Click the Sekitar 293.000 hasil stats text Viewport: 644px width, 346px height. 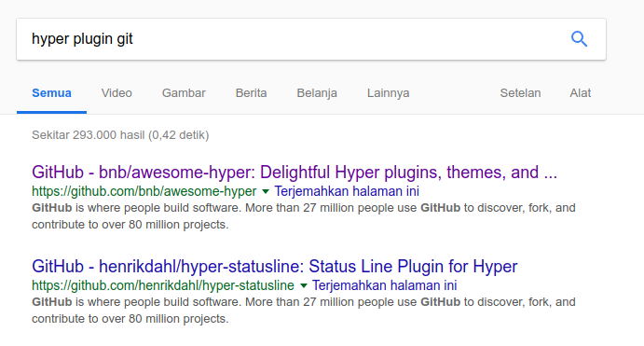(x=120, y=135)
